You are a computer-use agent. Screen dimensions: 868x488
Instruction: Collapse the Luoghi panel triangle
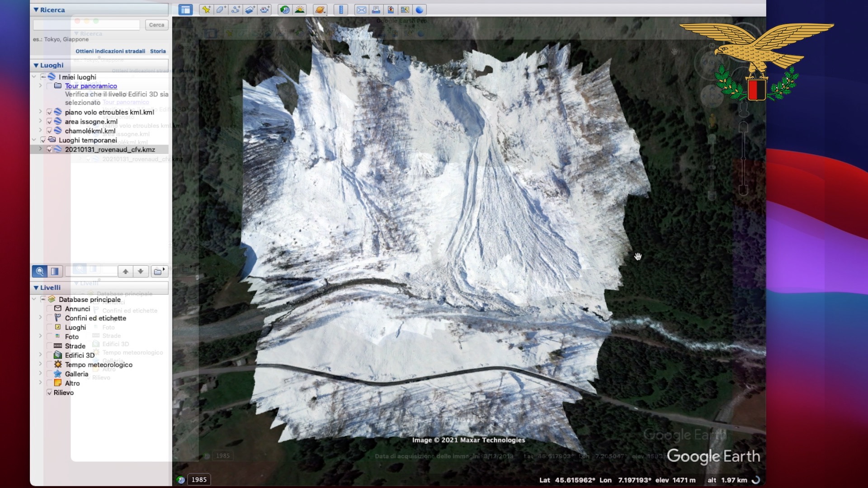click(36, 65)
